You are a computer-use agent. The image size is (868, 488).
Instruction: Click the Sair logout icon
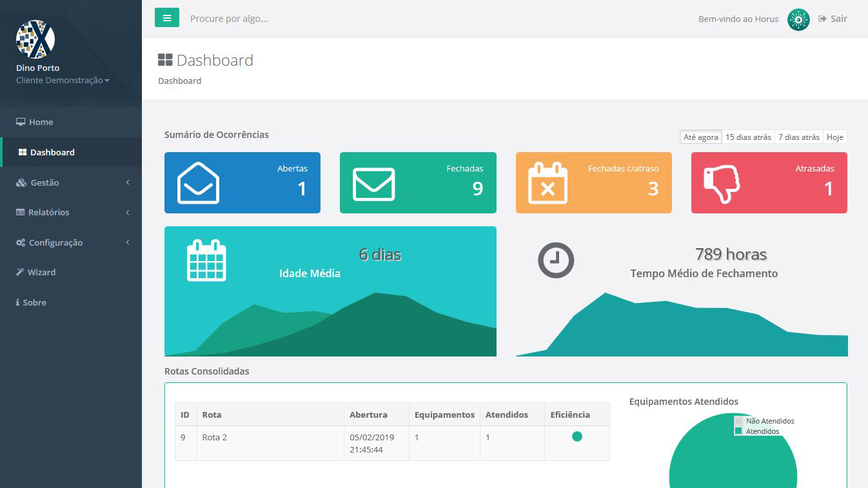coord(822,19)
